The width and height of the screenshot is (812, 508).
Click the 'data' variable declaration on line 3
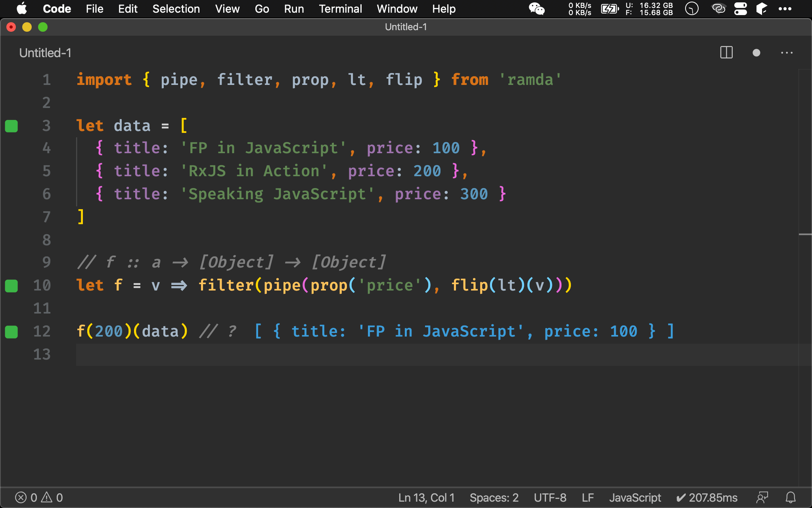[x=132, y=126]
